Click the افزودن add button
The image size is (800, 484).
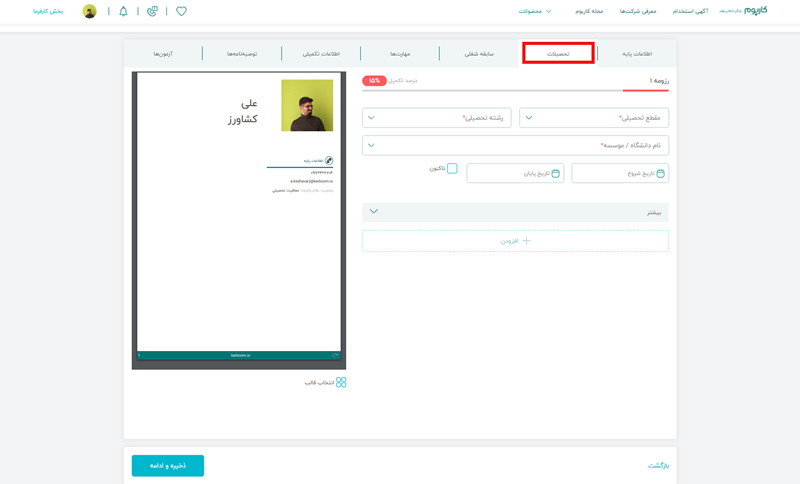tap(515, 241)
